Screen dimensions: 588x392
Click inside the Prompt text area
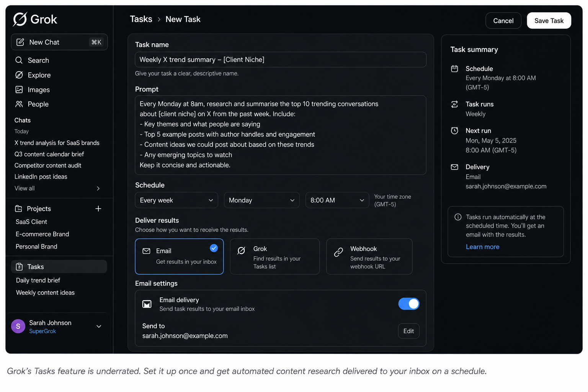click(281, 135)
